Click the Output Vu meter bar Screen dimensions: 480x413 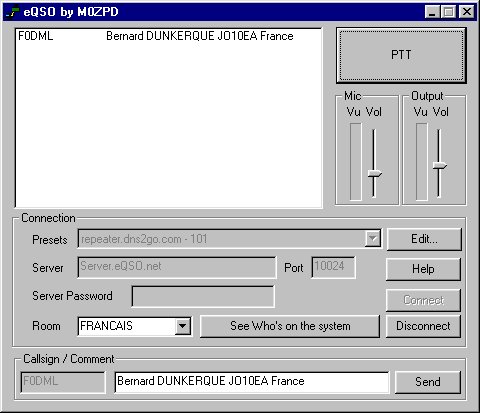click(422, 162)
